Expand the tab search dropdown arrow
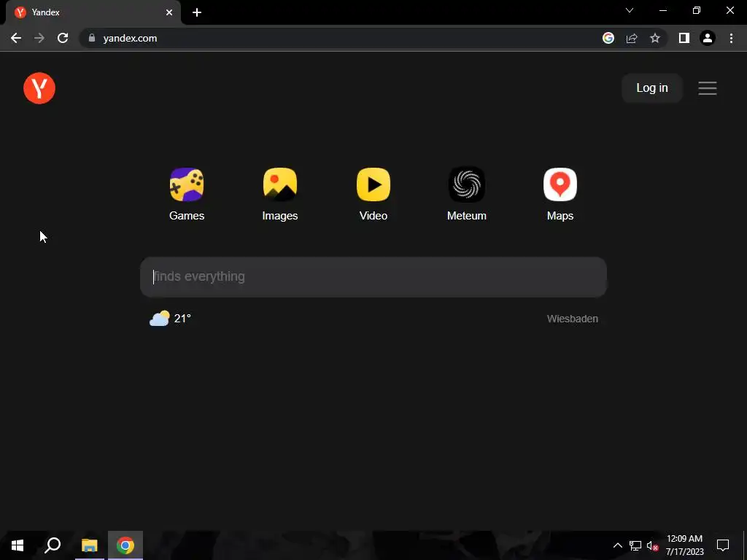This screenshot has width=747, height=560. (630, 10)
